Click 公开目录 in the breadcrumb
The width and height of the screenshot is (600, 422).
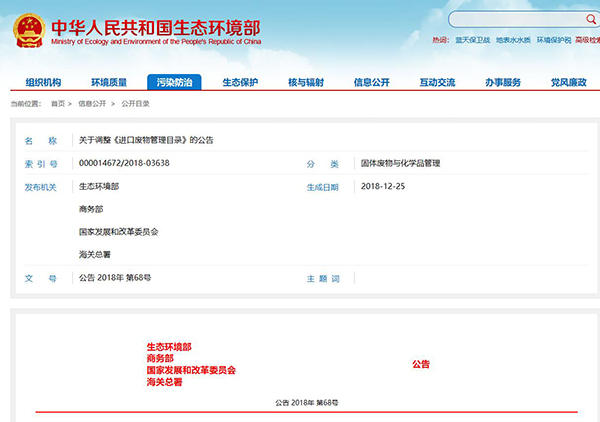tap(135, 104)
